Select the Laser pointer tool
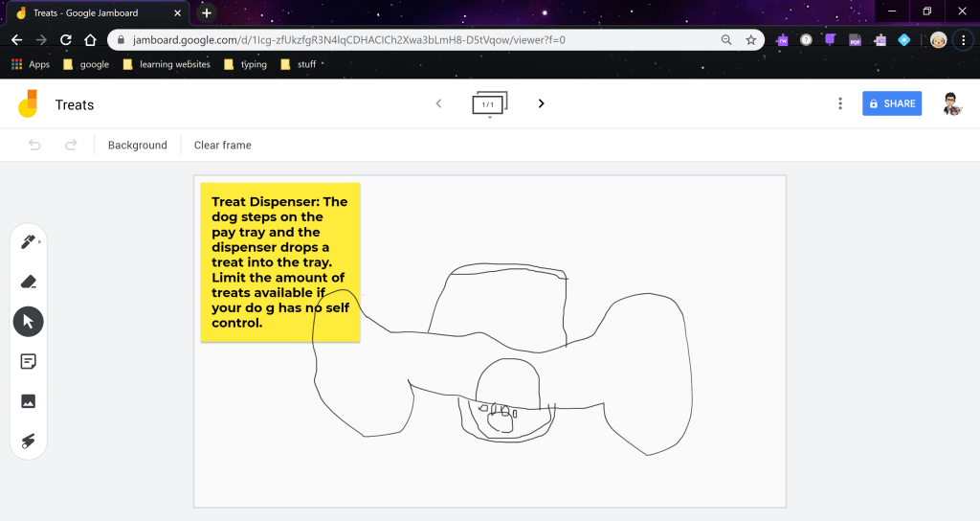 (28, 441)
